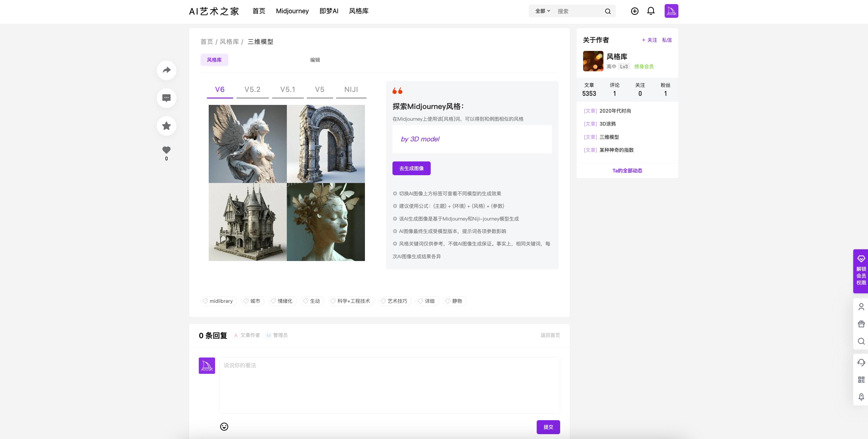Click the share arrow icon
Viewport: 868px width, 439px height.
click(166, 70)
